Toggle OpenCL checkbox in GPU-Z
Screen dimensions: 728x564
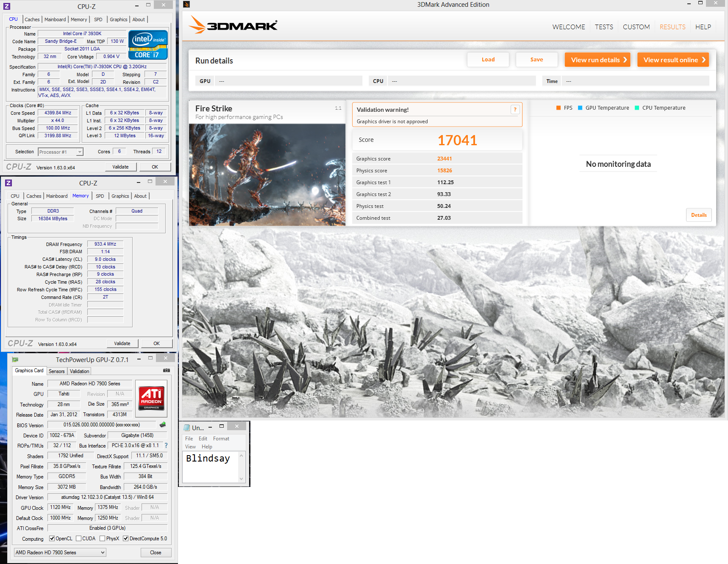click(x=52, y=539)
